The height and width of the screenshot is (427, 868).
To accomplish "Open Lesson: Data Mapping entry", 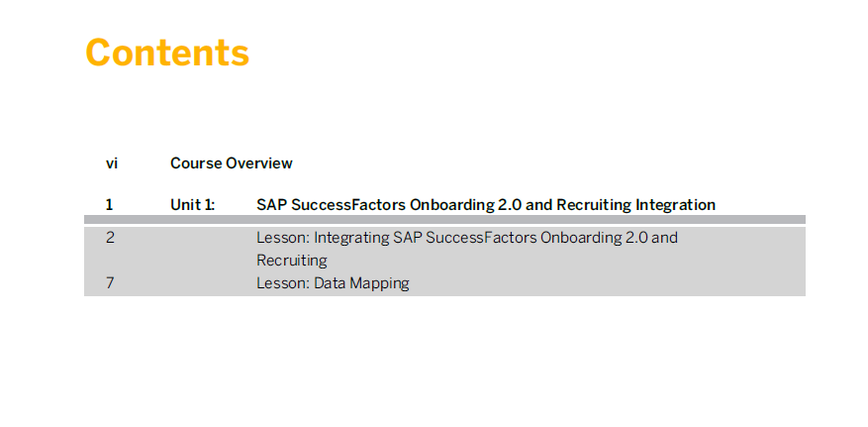I will point(333,283).
